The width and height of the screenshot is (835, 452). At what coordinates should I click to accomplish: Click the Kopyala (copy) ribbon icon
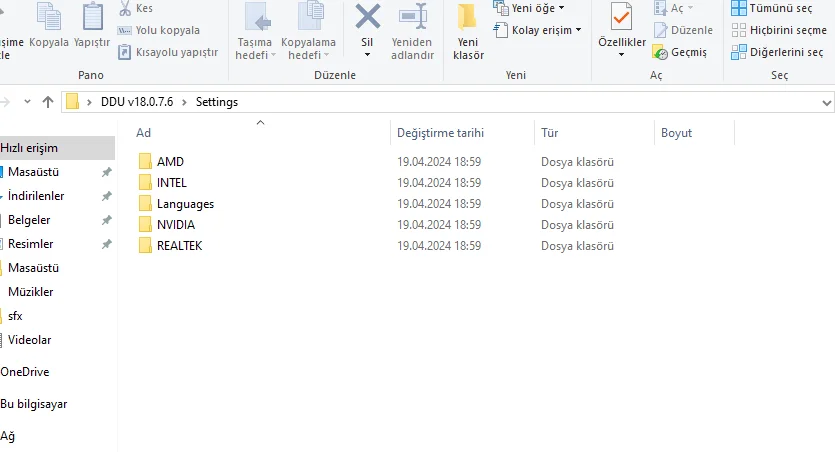pos(48,17)
